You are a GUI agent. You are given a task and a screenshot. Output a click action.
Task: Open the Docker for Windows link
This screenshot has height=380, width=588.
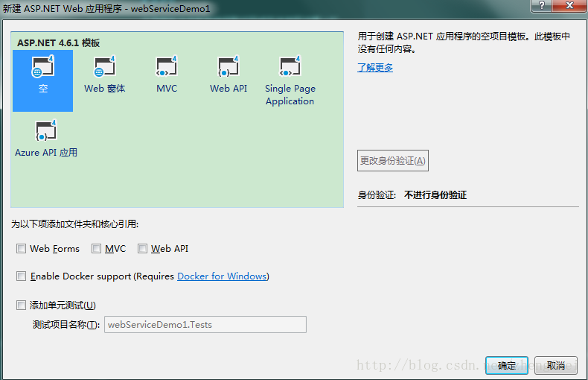(222, 276)
